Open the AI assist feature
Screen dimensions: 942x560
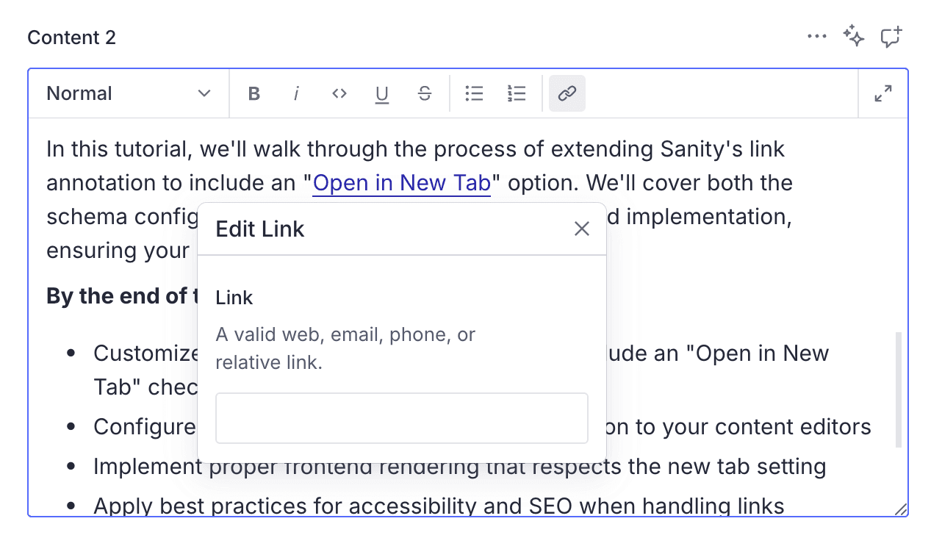click(x=853, y=35)
